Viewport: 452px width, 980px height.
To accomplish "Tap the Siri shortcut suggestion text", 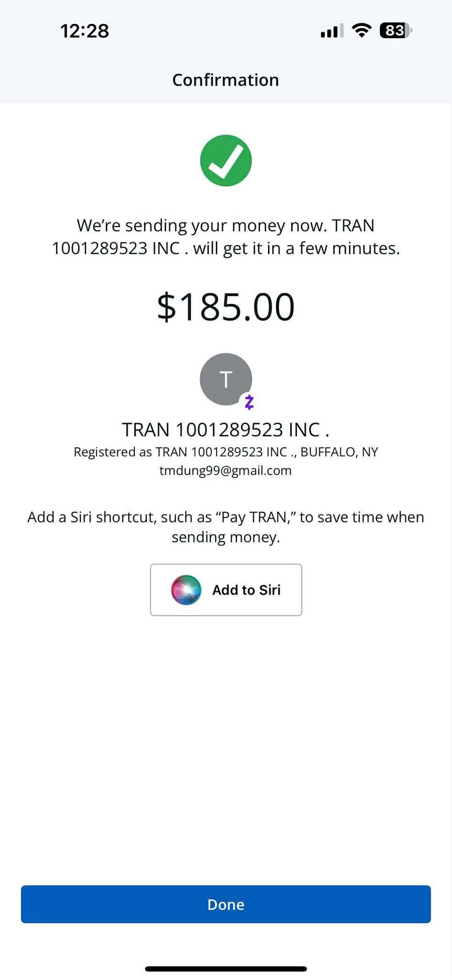I will coord(226,517).
